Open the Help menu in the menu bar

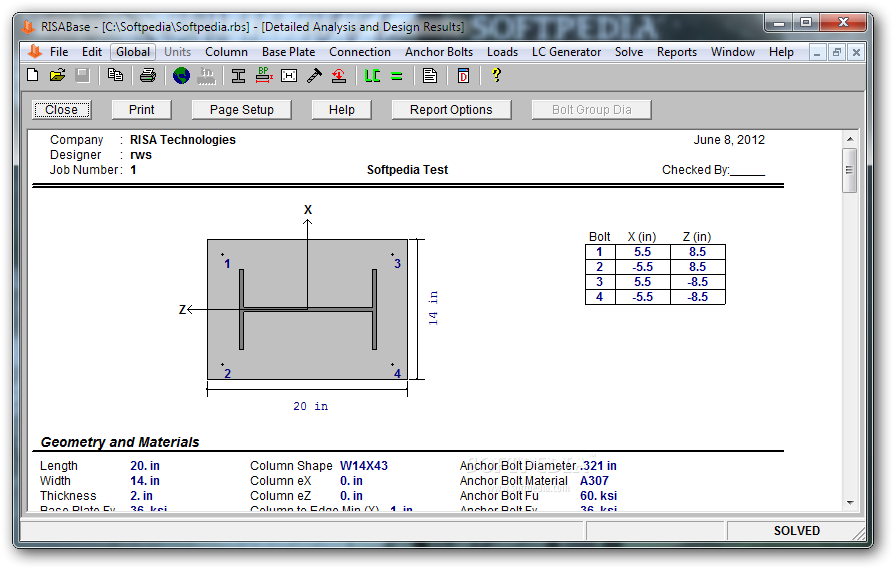[x=781, y=52]
